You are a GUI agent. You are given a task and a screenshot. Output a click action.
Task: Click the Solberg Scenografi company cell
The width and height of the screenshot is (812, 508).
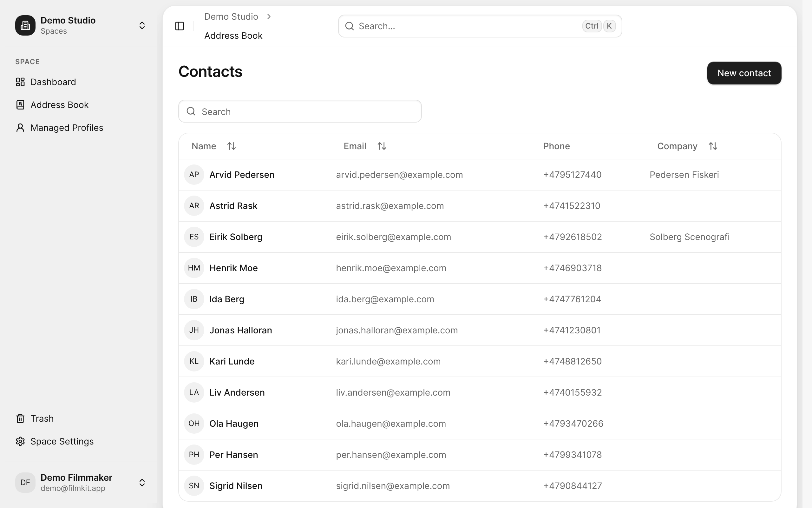click(690, 237)
